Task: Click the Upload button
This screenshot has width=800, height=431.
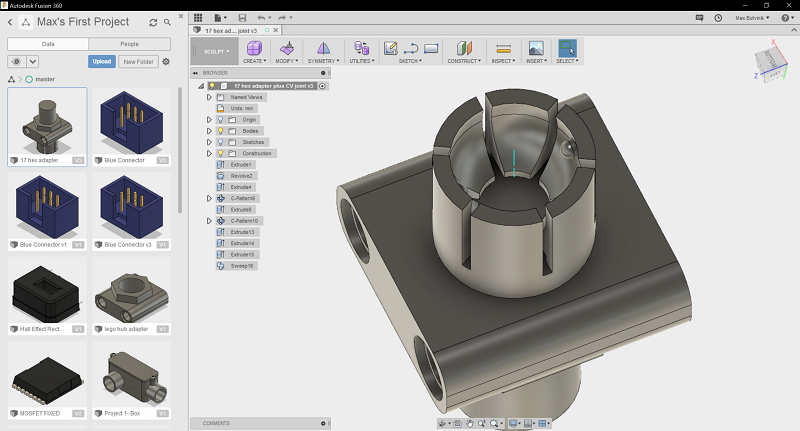Action: click(x=101, y=62)
